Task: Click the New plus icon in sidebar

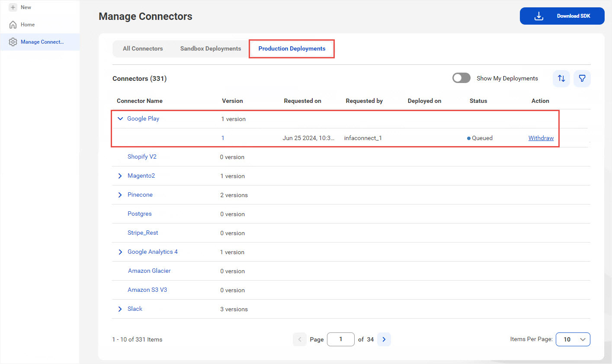Action: [13, 7]
